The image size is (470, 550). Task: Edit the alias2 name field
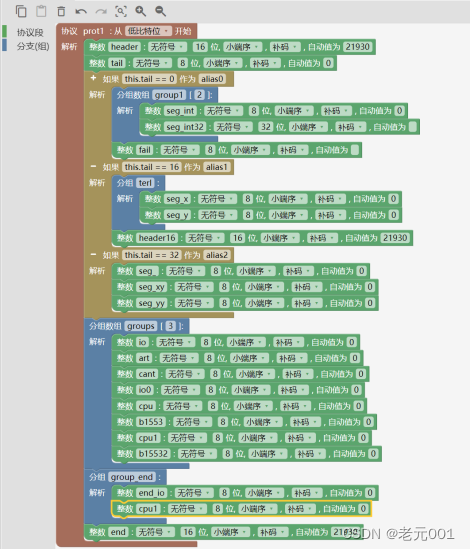(x=217, y=255)
